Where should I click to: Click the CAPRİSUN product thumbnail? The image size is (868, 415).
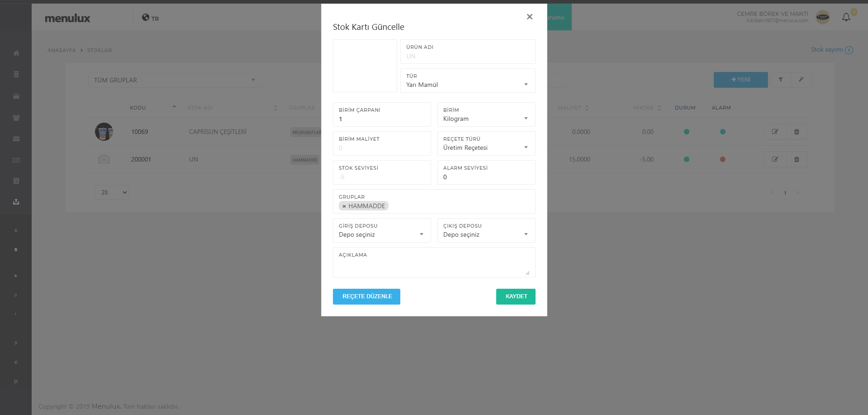click(104, 132)
